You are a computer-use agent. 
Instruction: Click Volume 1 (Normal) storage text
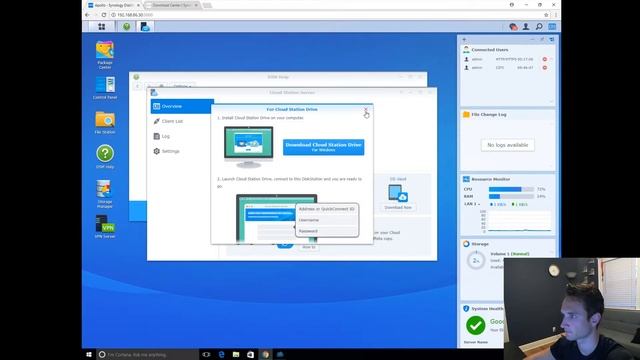point(509,254)
